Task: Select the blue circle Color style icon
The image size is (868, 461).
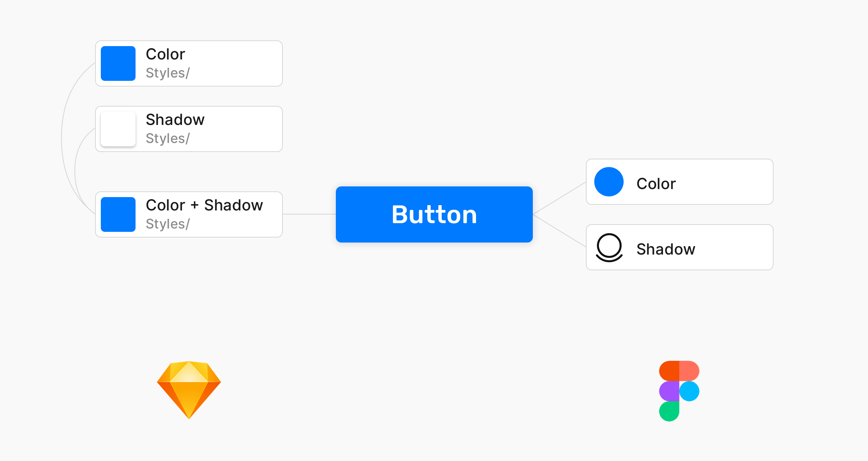Action: point(609,182)
